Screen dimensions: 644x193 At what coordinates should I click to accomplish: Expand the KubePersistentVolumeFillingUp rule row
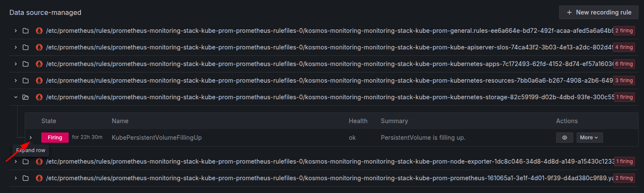click(31, 138)
